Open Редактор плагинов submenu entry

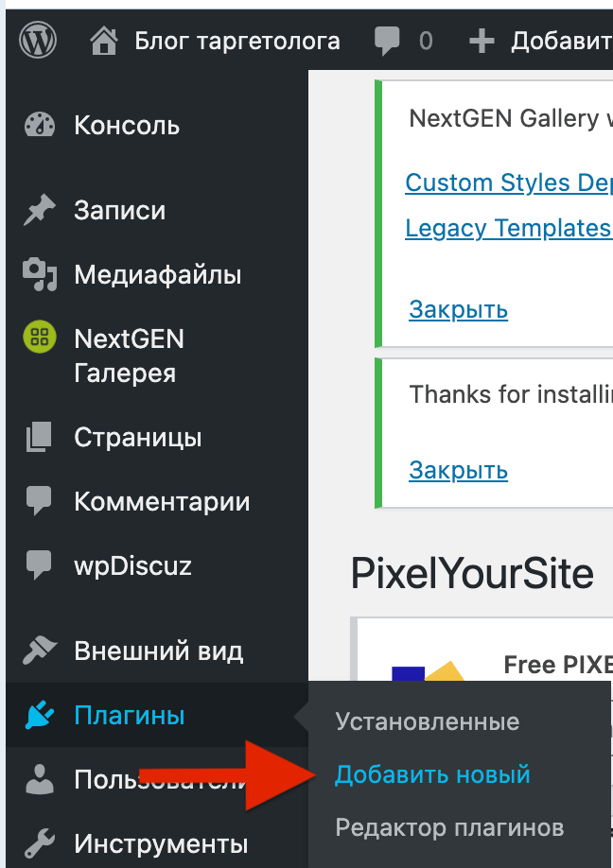click(449, 828)
